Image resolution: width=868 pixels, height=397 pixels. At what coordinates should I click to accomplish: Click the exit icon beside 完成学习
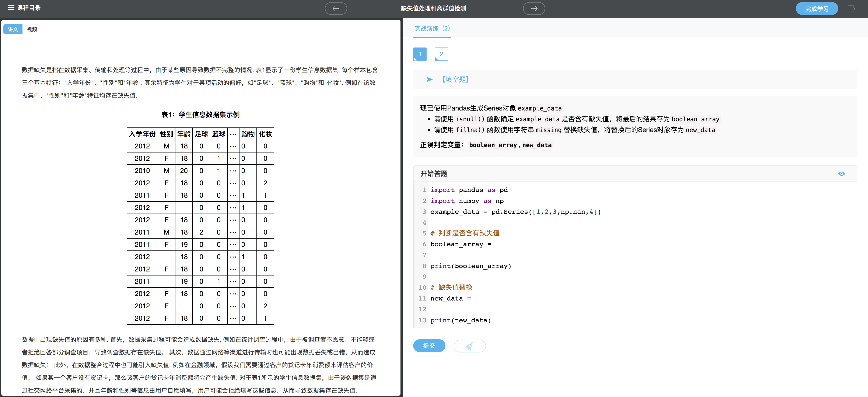pos(851,9)
